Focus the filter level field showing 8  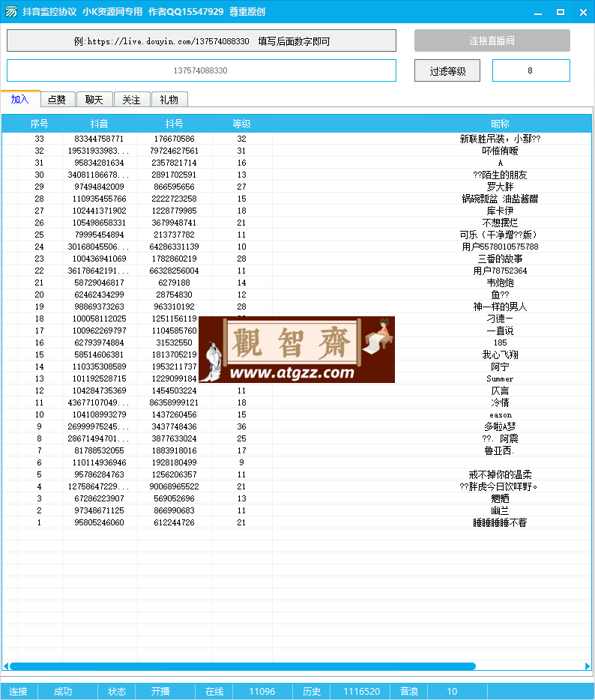pos(531,70)
